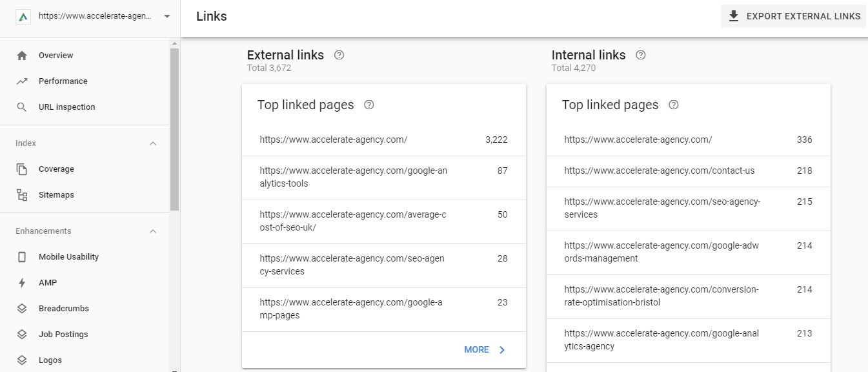868x372 pixels.
Task: Select the Breadcrumbs enhancement icon
Action: point(23,308)
